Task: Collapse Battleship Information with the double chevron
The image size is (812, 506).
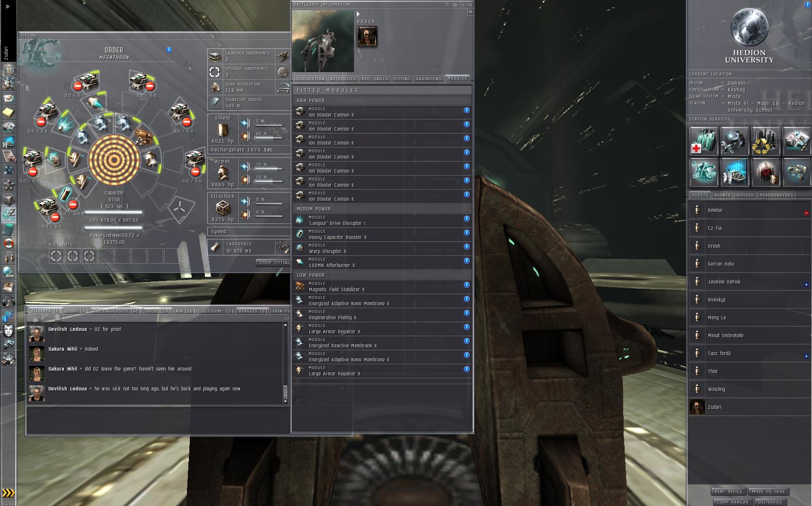Action: tap(470, 12)
